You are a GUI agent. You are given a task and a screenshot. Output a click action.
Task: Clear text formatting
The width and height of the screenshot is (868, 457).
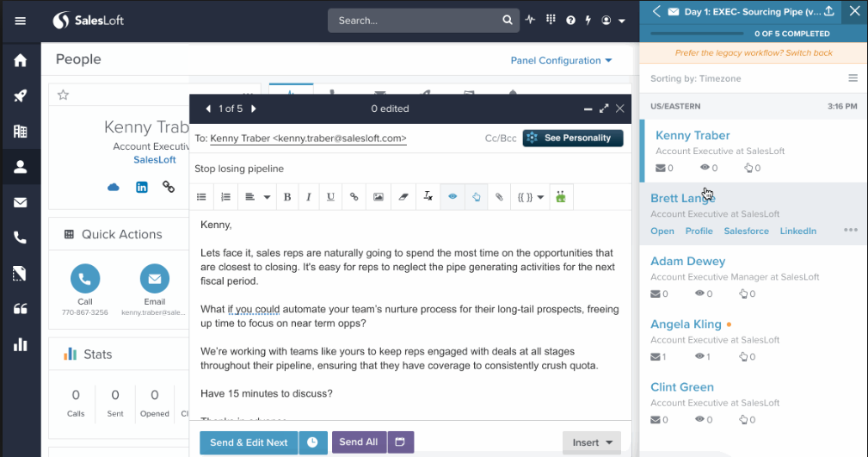click(428, 196)
